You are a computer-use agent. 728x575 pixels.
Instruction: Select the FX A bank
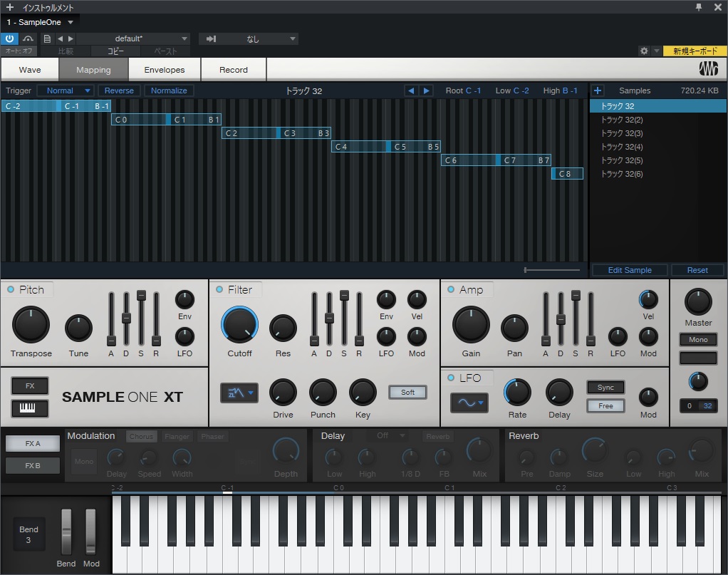coord(33,444)
